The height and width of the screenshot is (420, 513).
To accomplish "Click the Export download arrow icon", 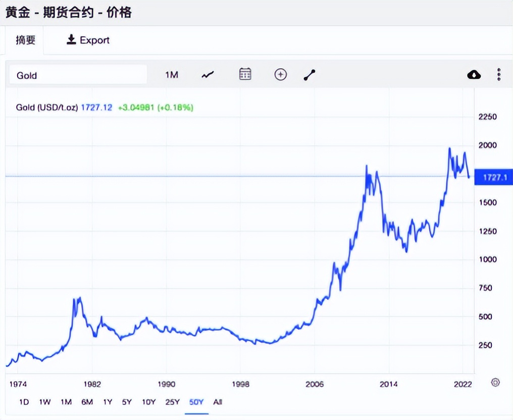I will [x=71, y=40].
